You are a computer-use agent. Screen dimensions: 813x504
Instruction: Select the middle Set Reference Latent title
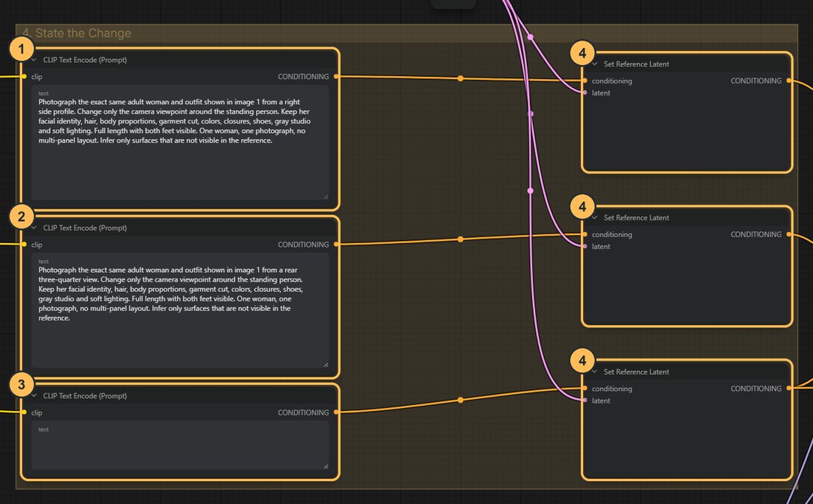pos(636,218)
